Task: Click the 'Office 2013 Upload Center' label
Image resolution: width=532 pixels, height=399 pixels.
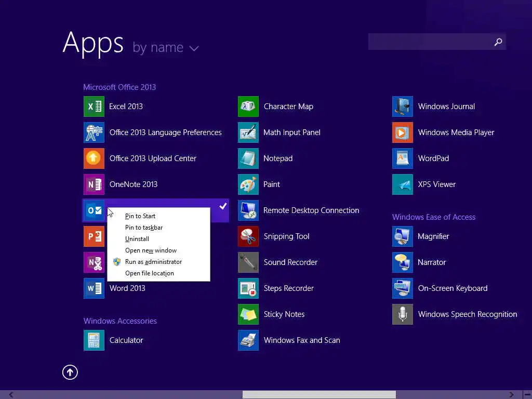Action: click(153, 158)
